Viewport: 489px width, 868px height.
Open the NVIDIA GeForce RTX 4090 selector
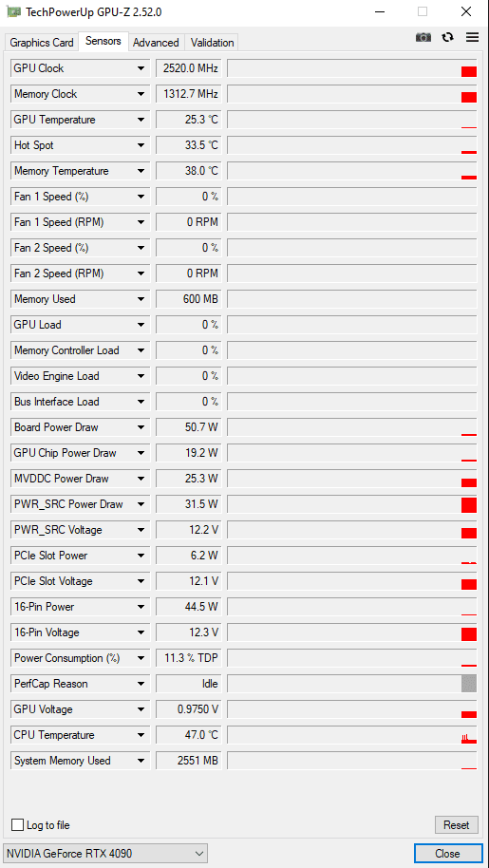click(x=105, y=854)
